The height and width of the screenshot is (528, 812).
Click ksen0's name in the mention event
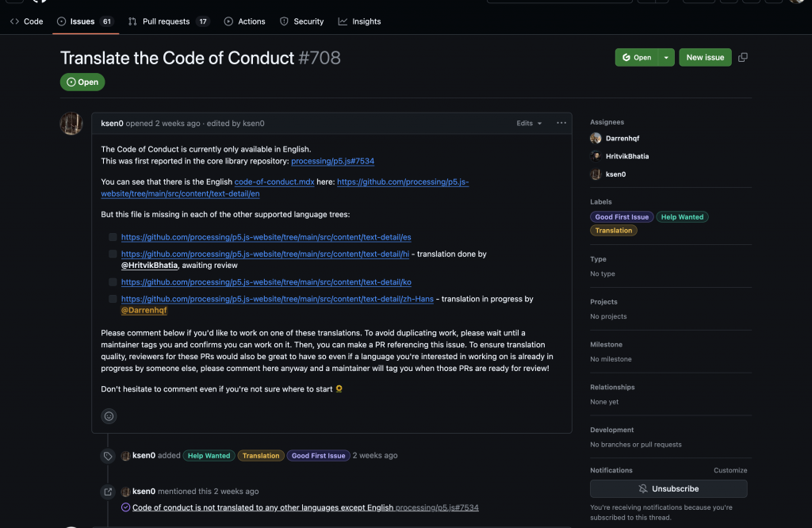point(144,492)
